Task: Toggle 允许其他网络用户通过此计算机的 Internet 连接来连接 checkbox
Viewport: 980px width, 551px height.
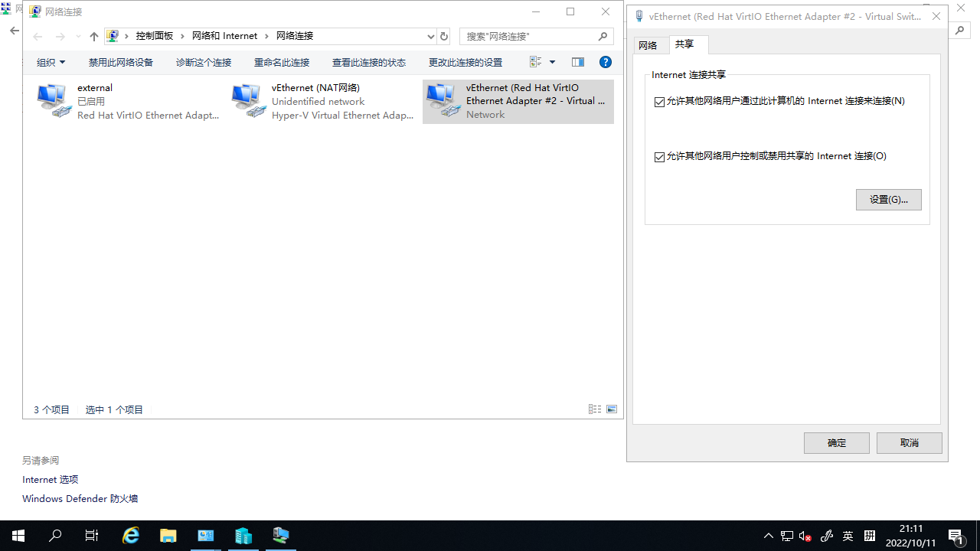Action: (x=660, y=102)
